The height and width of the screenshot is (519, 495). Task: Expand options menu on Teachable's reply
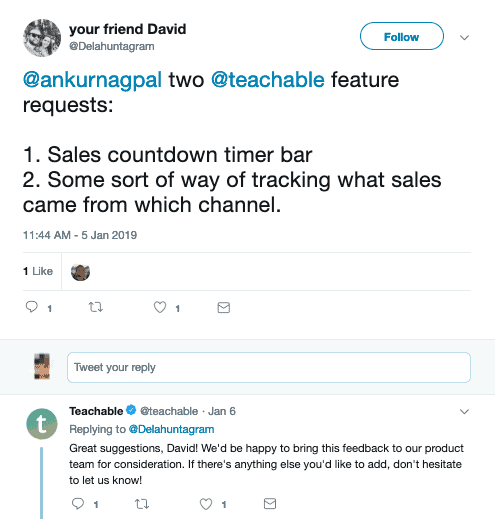pos(464,412)
